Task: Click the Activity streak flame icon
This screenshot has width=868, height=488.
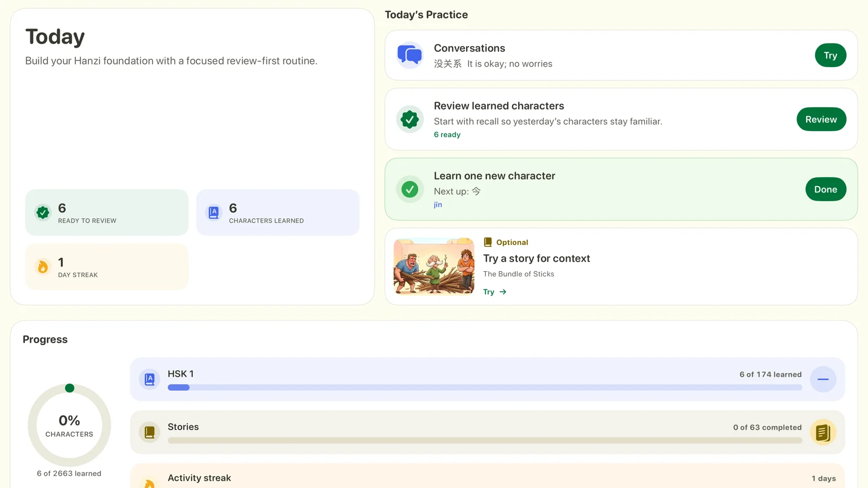Action: 150,483
